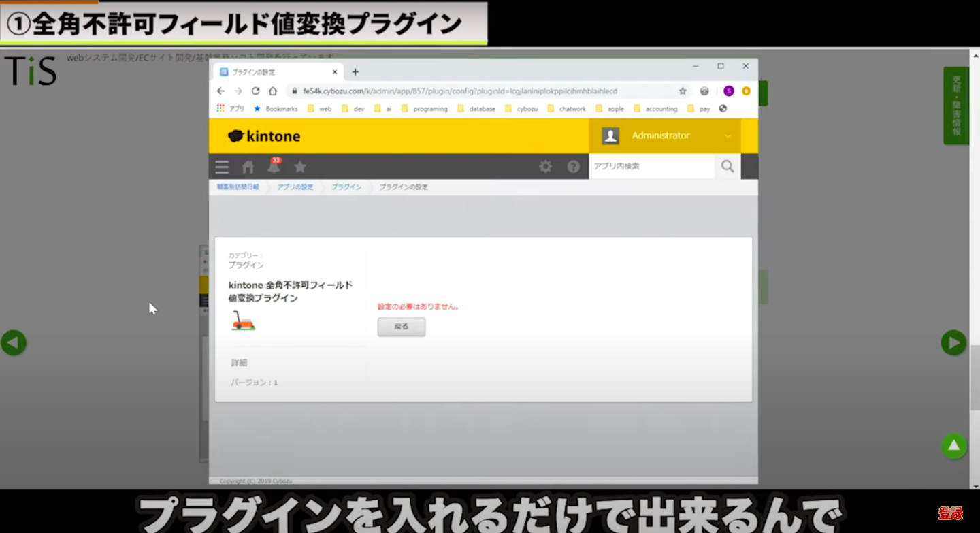Viewport: 980px width, 533px height.
Task: Reload the page in browser
Action: click(255, 91)
